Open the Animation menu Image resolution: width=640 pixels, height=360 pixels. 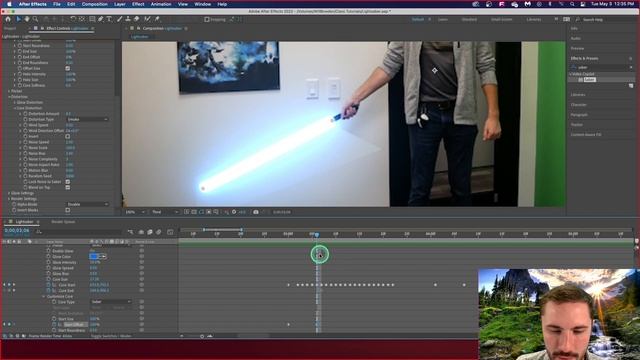pyautogui.click(x=161, y=4)
